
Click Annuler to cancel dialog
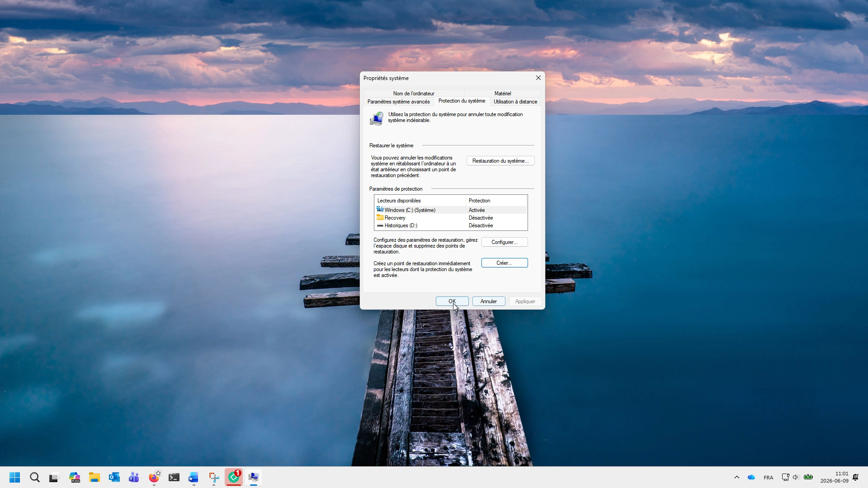click(x=489, y=301)
